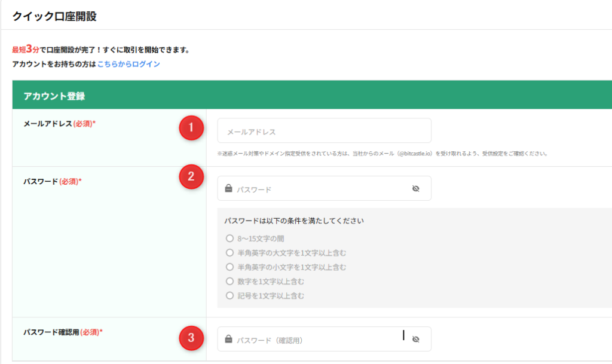The image size is (612, 364).
Task: Show password using the パスワード field eye icon
Action: tap(416, 189)
